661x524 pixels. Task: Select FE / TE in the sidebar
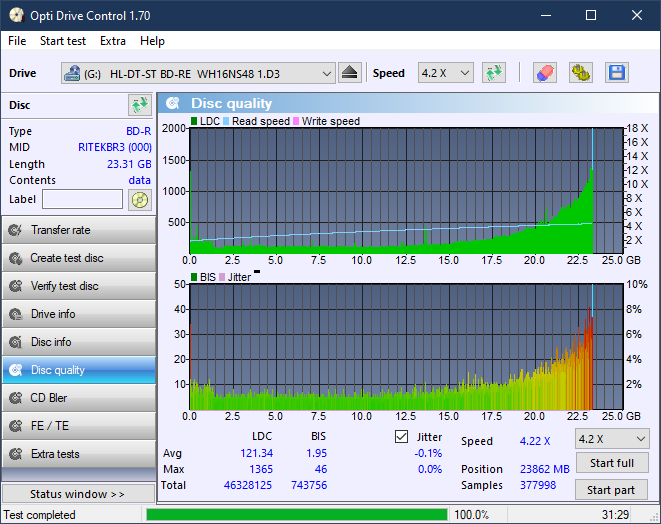click(79, 426)
